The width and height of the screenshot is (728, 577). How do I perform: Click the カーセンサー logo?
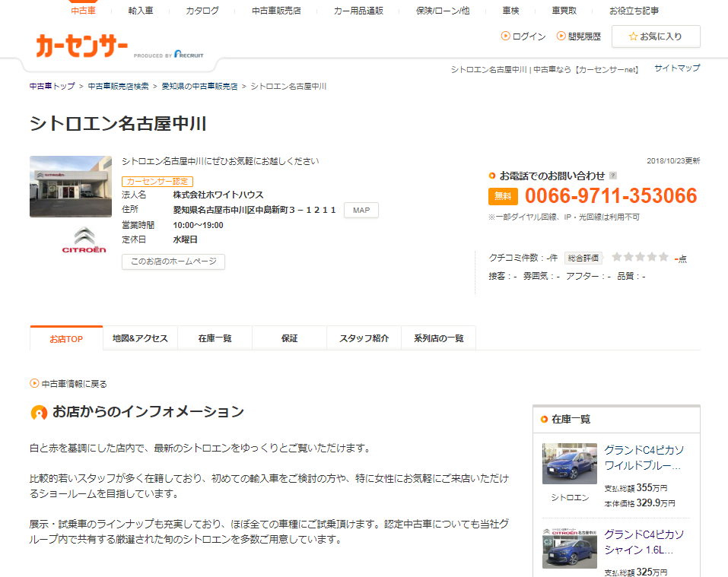(81, 46)
